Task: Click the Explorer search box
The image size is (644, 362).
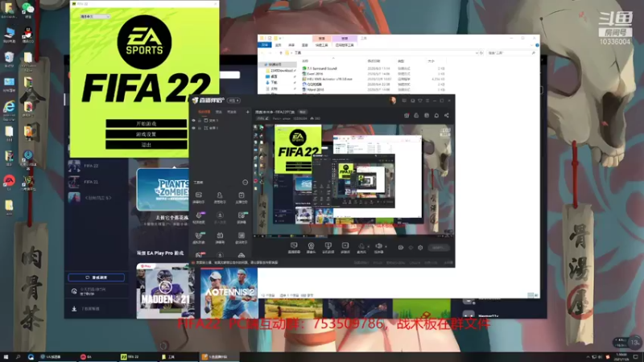Action: pos(511,53)
